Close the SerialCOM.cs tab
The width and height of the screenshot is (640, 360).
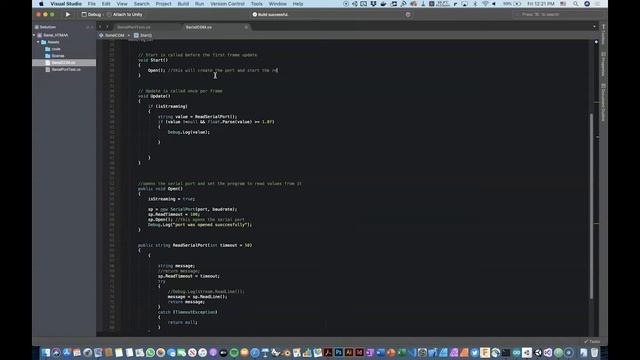(x=246, y=27)
